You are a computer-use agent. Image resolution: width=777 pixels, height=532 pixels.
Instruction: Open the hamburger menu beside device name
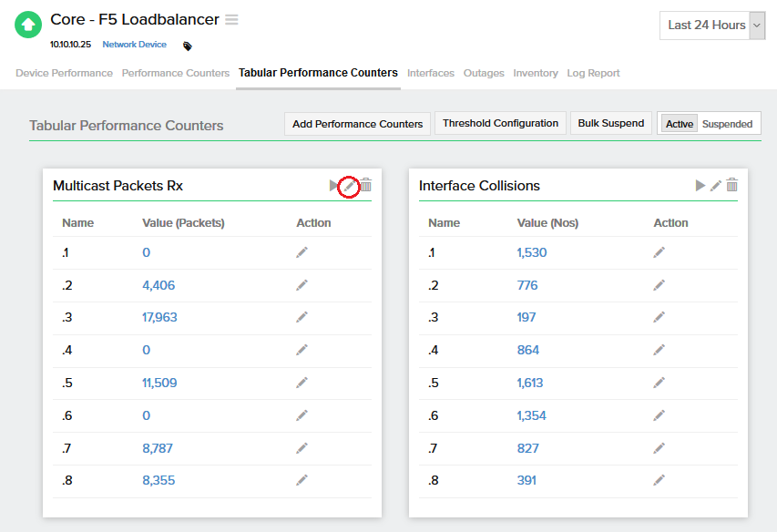coord(231,20)
